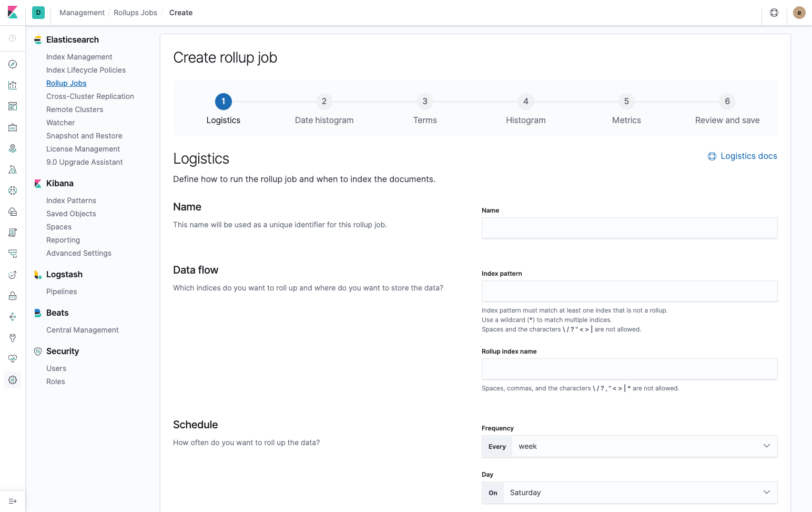The image size is (812, 512).
Task: Launch Dev Tools via the wrench icon
Action: tap(13, 338)
